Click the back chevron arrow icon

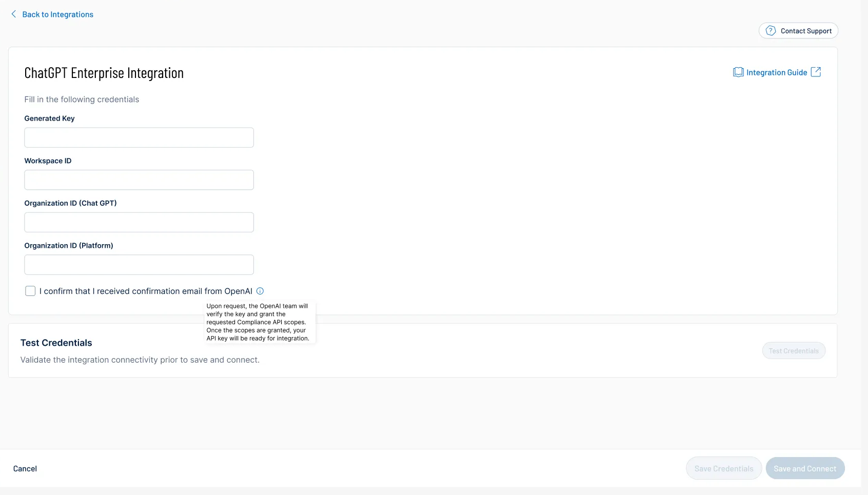tap(13, 14)
